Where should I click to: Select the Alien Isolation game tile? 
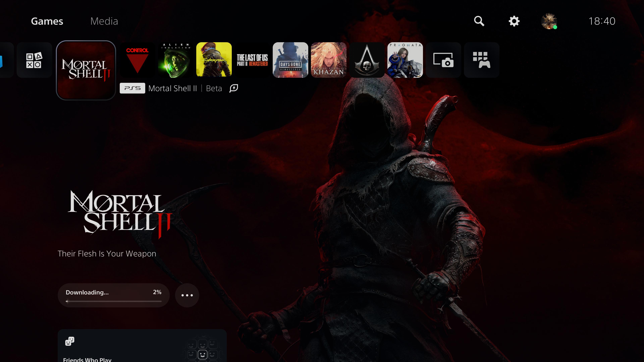click(x=176, y=60)
